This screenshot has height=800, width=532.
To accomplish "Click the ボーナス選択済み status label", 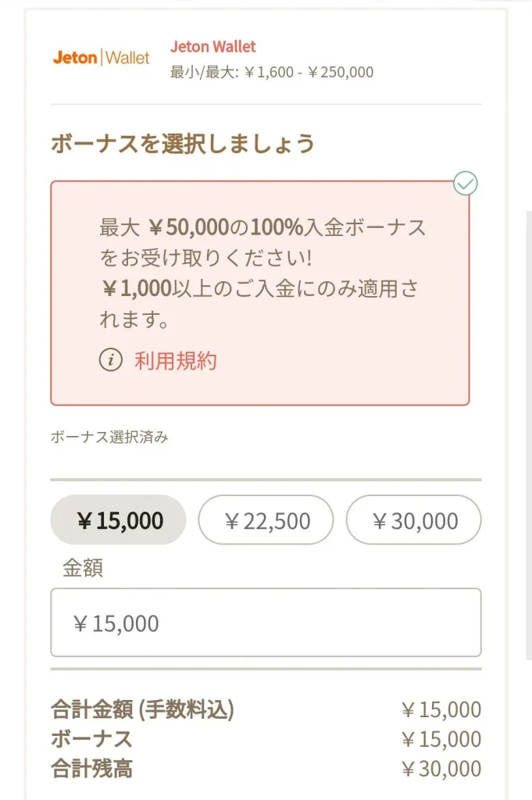I will [109, 437].
